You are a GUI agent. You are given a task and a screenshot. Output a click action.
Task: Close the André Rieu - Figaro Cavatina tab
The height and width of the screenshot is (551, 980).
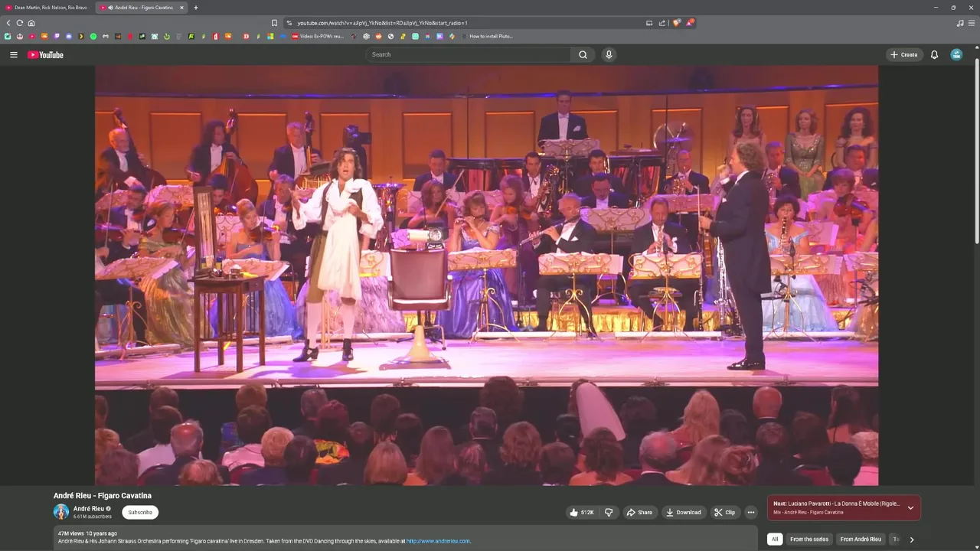(182, 8)
